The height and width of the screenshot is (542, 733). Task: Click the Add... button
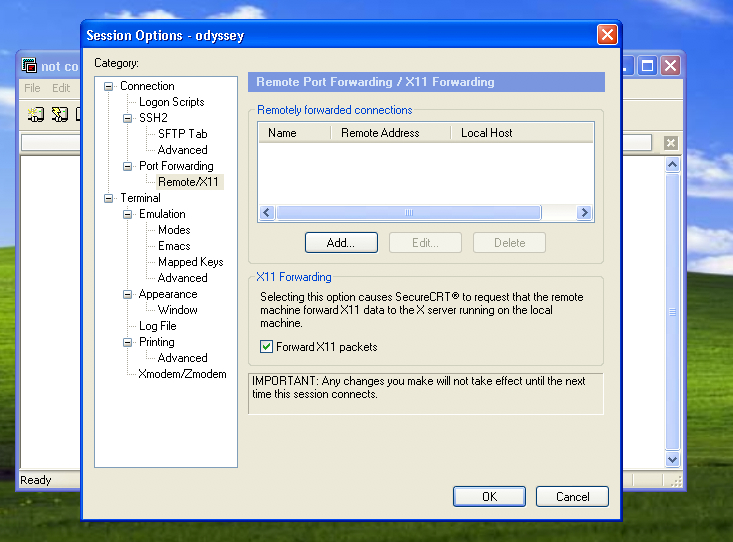[341, 243]
